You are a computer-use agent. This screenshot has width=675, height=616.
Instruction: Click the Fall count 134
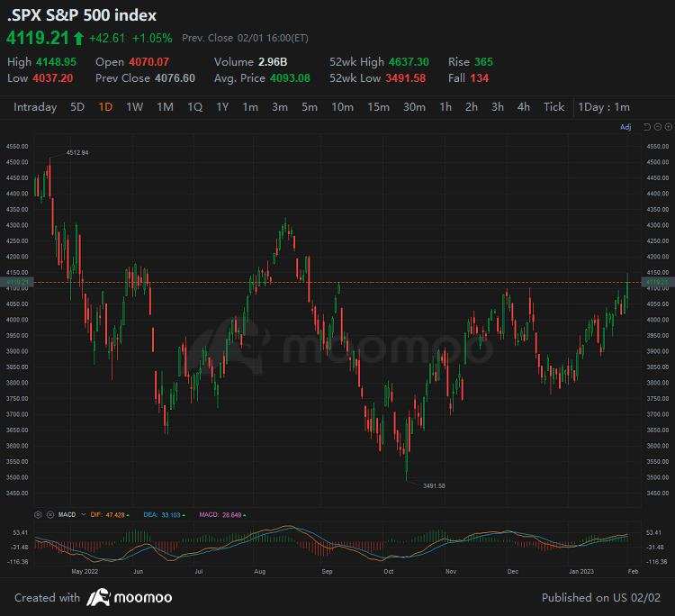tap(480, 78)
